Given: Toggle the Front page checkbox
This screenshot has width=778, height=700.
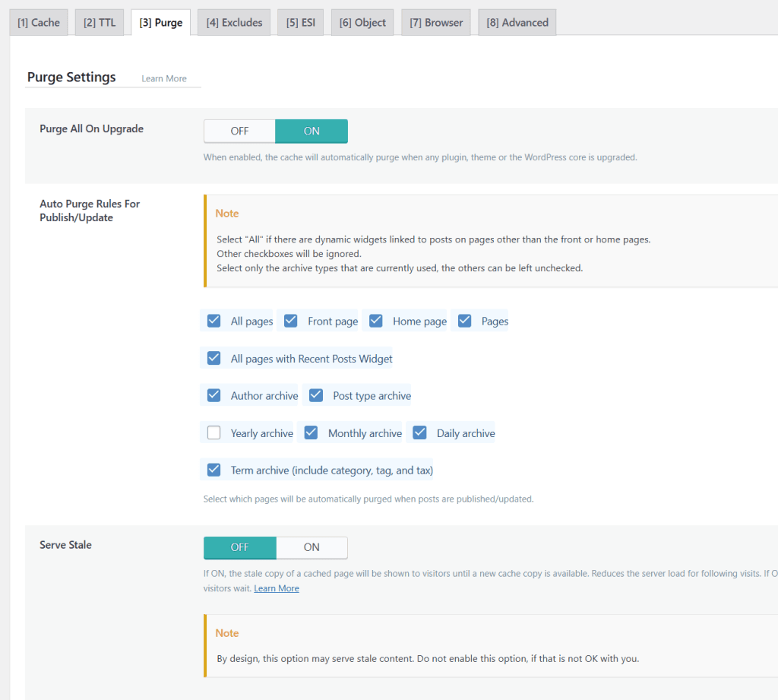Looking at the screenshot, I should coord(290,320).
